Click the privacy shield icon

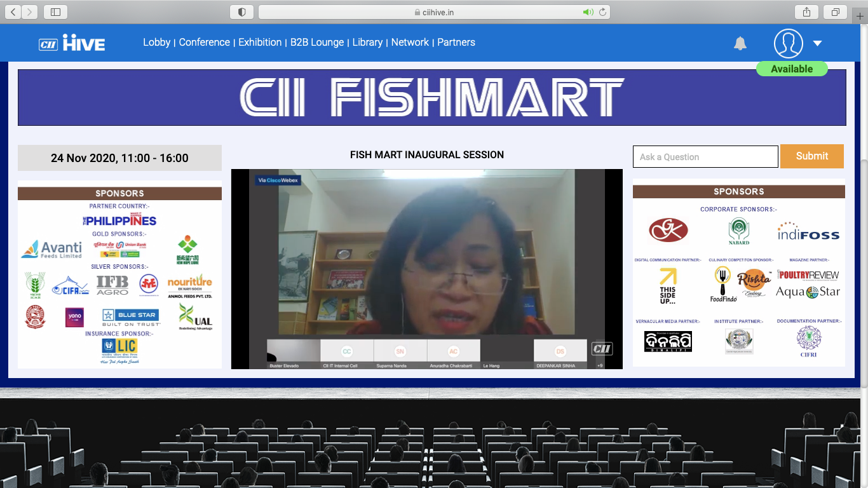241,12
